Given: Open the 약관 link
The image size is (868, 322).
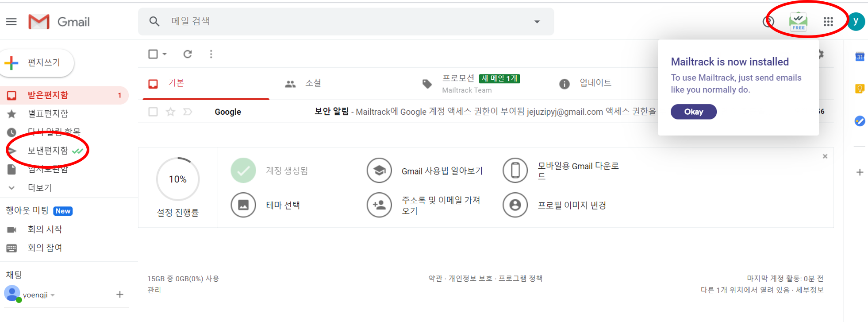Looking at the screenshot, I should click(x=435, y=278).
